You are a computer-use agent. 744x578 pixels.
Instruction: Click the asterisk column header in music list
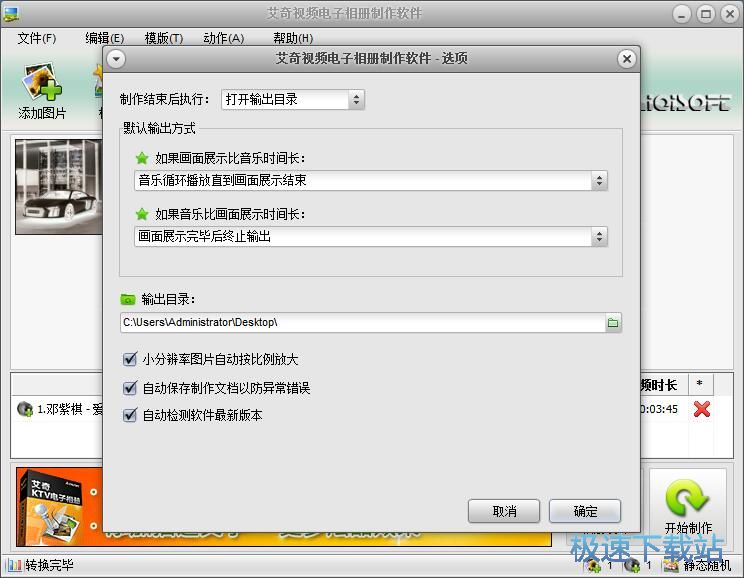[x=699, y=384]
